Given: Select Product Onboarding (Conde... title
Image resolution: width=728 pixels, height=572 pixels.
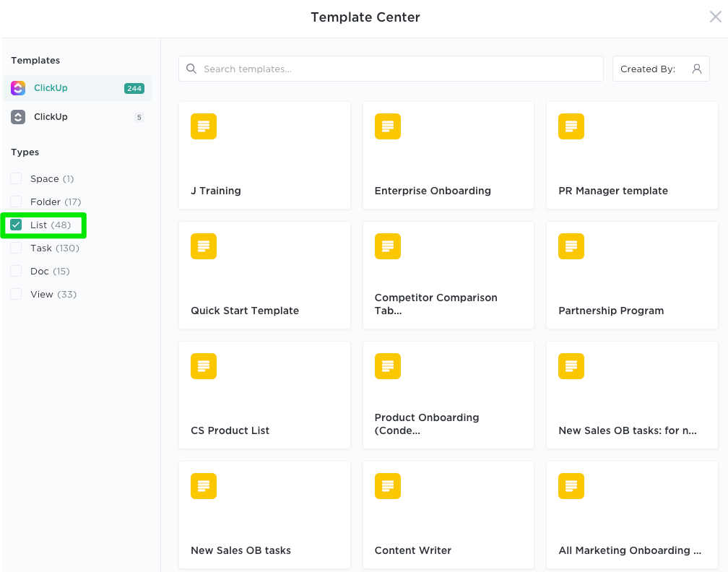Looking at the screenshot, I should [x=427, y=424].
